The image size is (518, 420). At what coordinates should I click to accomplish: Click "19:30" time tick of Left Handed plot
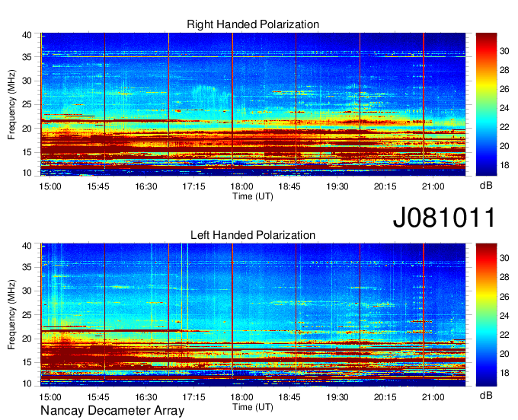pos(337,397)
